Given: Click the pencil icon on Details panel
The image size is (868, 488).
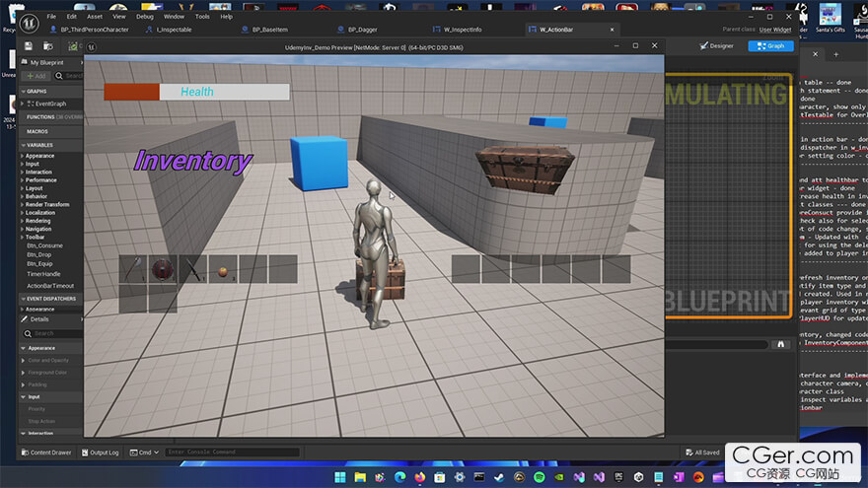Looking at the screenshot, I should [x=25, y=319].
